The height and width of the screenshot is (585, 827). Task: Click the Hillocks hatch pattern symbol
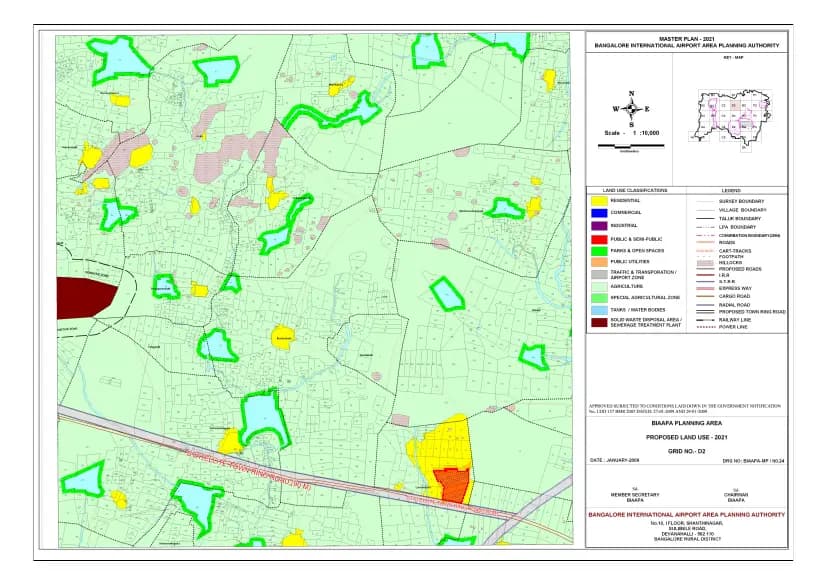tap(705, 262)
